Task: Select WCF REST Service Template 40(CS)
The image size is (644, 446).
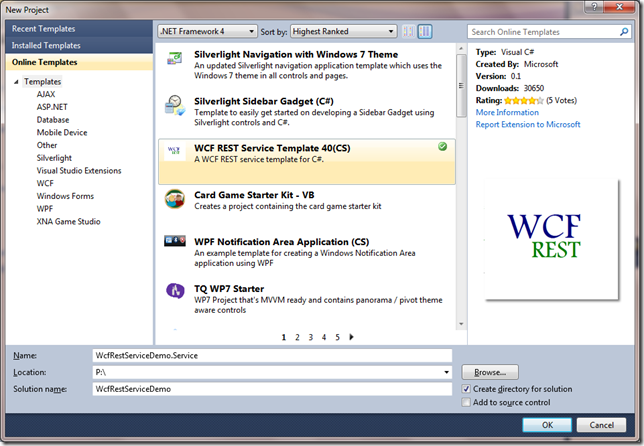Action: click(307, 161)
